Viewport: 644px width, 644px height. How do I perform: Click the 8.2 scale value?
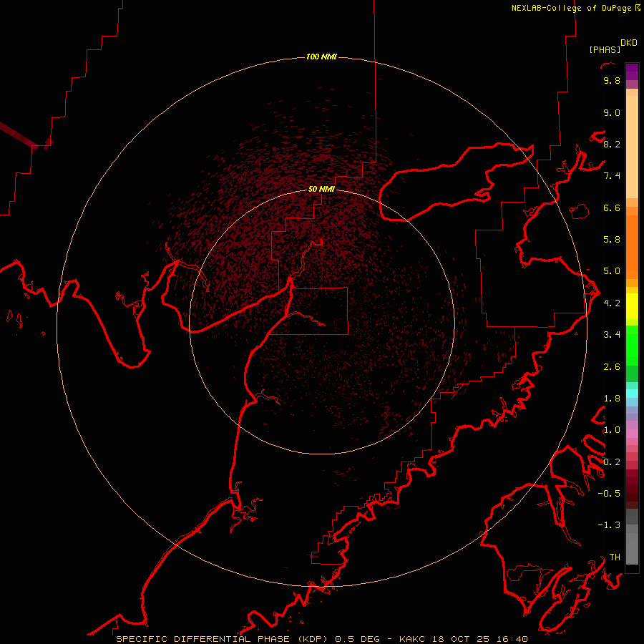(612, 144)
